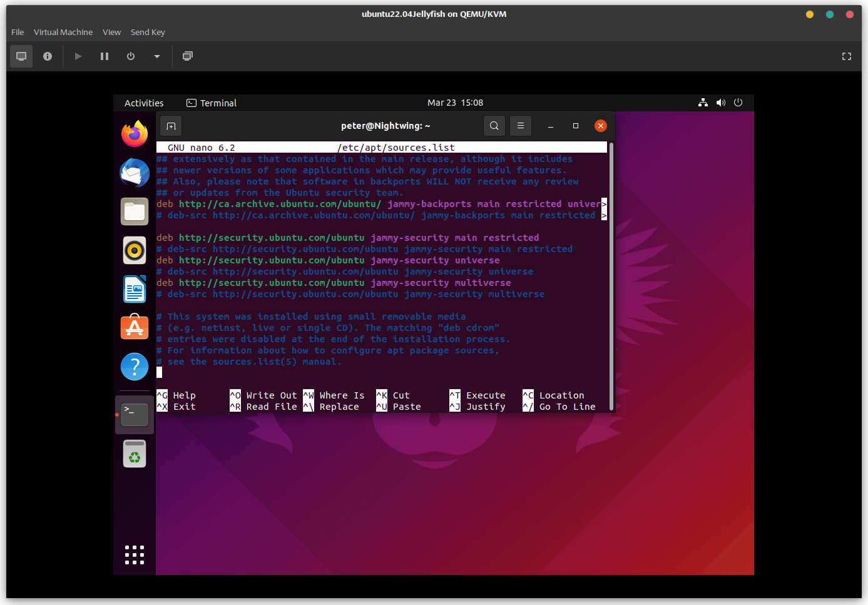The image size is (868, 605).
Task: Show Applications grid in the dock
Action: point(135,554)
